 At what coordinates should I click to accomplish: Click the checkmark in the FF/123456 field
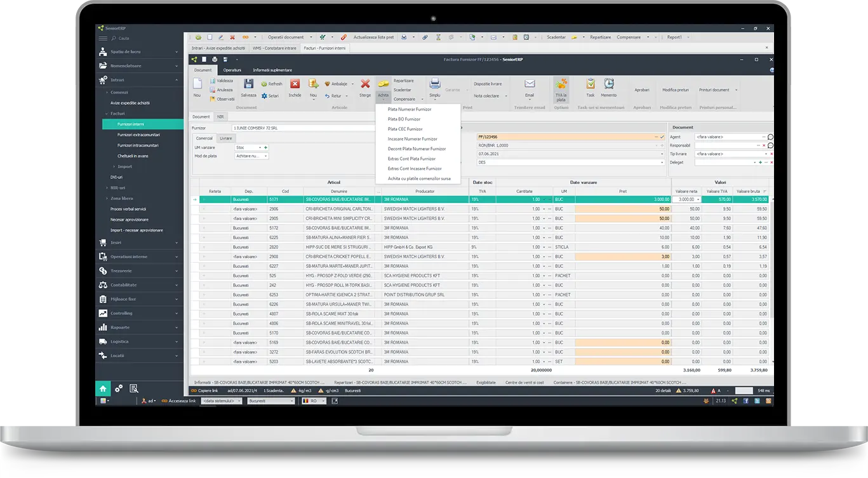click(662, 136)
